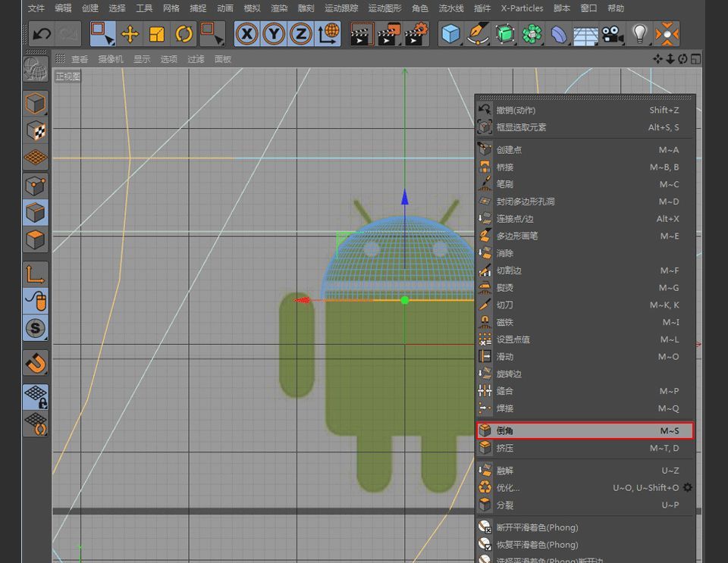
Task: Enable snap magnet icon
Action: tap(36, 363)
